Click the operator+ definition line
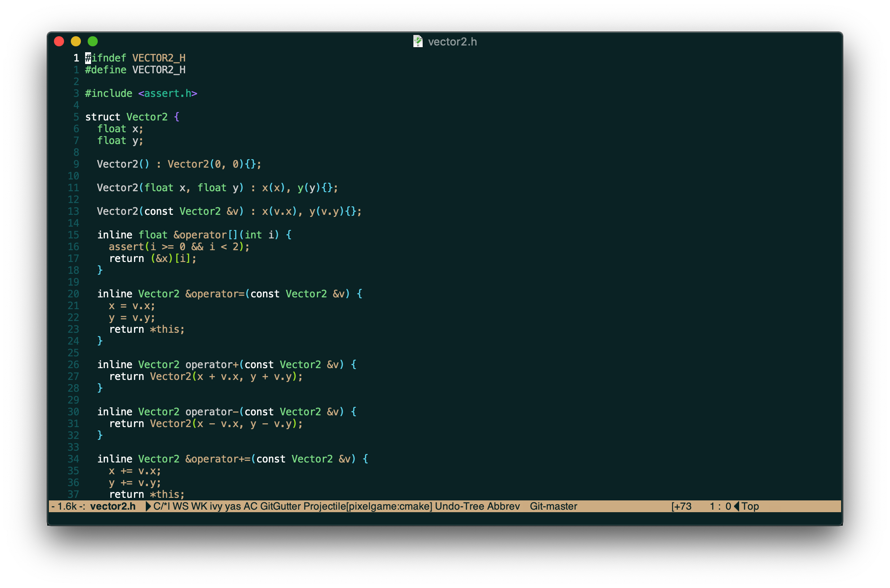Screen dimensions: 890x588 [x=227, y=364]
